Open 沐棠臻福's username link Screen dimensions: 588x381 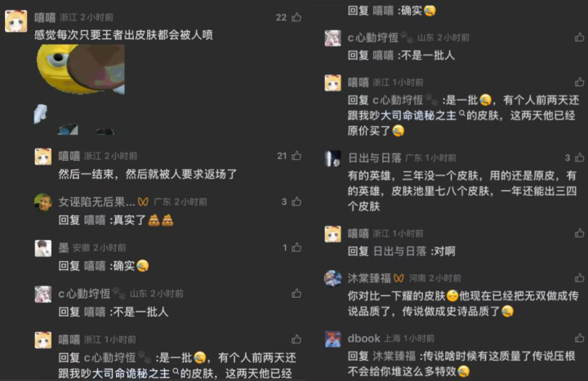click(369, 278)
